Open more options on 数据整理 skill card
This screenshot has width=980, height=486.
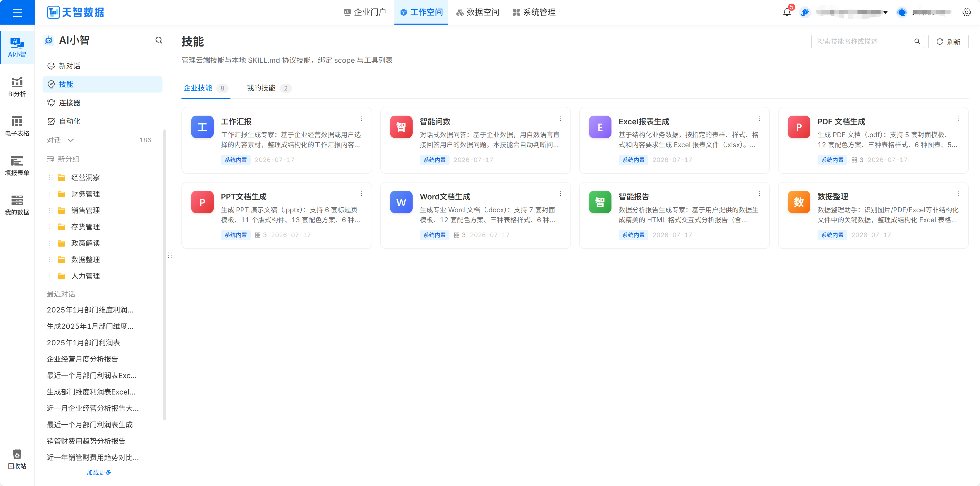(958, 193)
